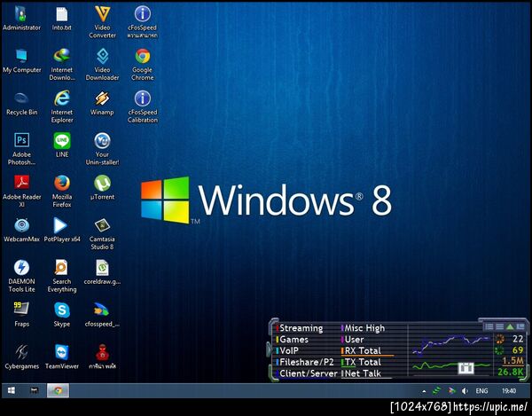Open the Recycle Bin
Image resolution: width=532 pixels, height=416 pixels.
[x=21, y=104]
